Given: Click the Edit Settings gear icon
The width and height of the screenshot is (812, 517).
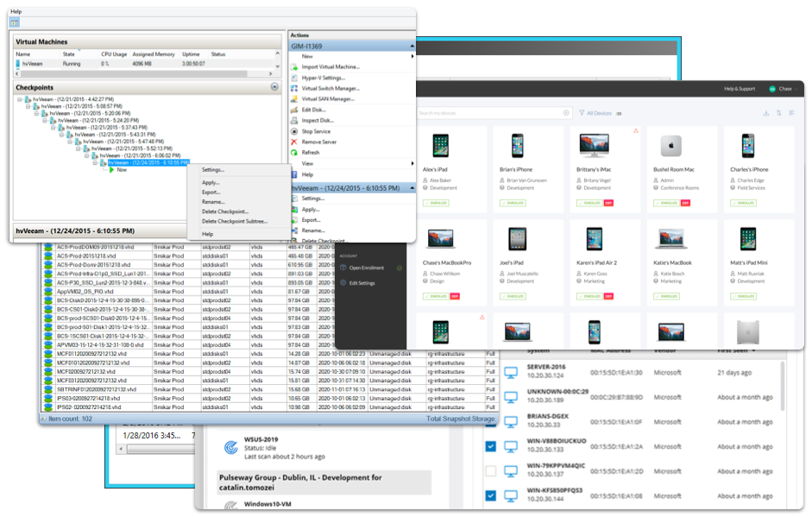Looking at the screenshot, I should click(x=343, y=283).
